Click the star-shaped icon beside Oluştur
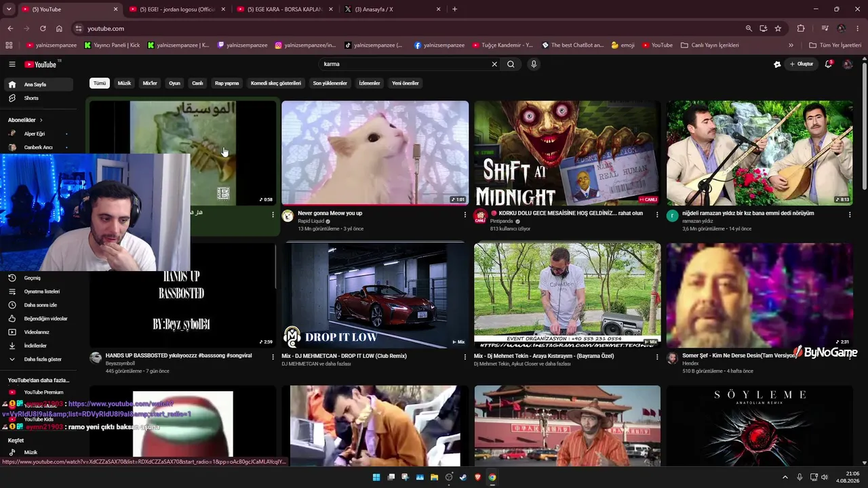The image size is (868, 488). click(x=777, y=64)
